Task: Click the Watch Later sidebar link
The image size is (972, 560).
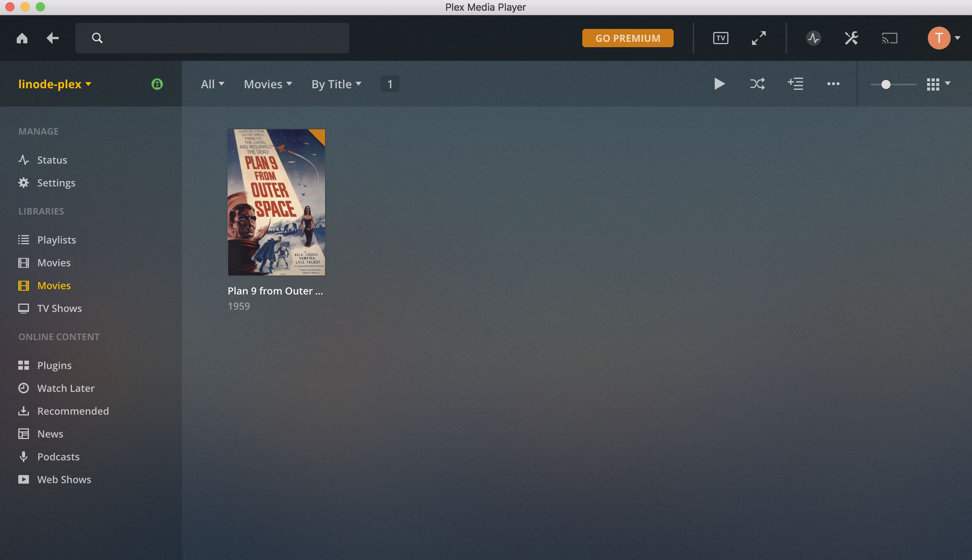Action: click(x=65, y=388)
